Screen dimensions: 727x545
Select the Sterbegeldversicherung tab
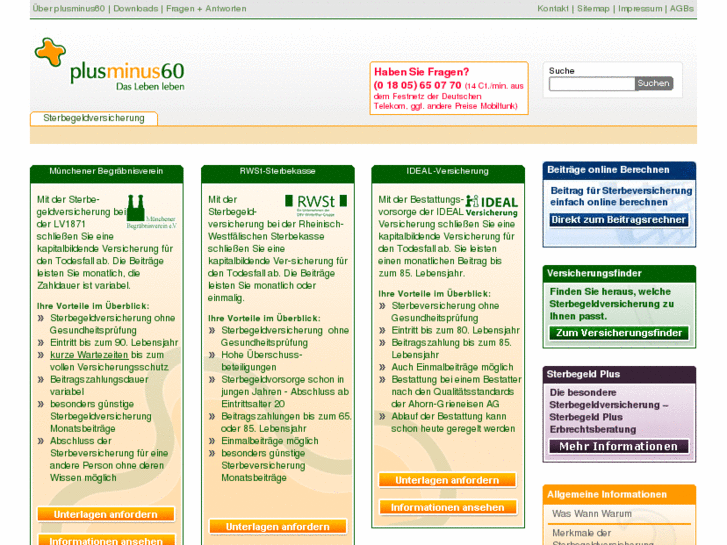tap(94, 118)
